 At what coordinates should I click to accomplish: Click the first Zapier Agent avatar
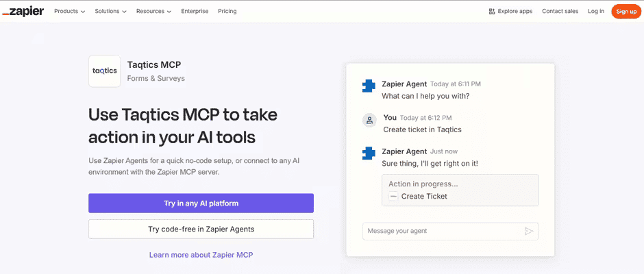coord(369,86)
